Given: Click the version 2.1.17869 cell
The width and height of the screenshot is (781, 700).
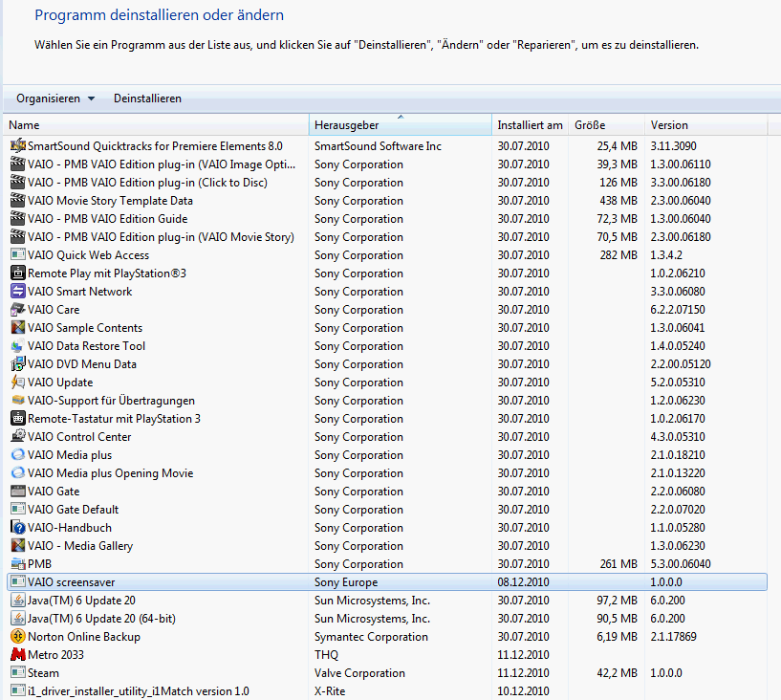Looking at the screenshot, I should click(x=673, y=637).
